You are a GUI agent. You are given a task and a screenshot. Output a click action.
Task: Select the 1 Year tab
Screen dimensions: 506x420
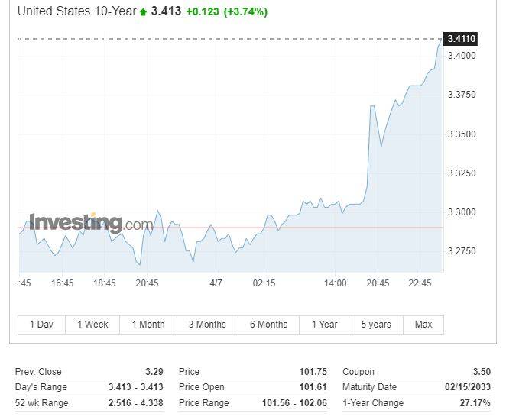click(324, 325)
